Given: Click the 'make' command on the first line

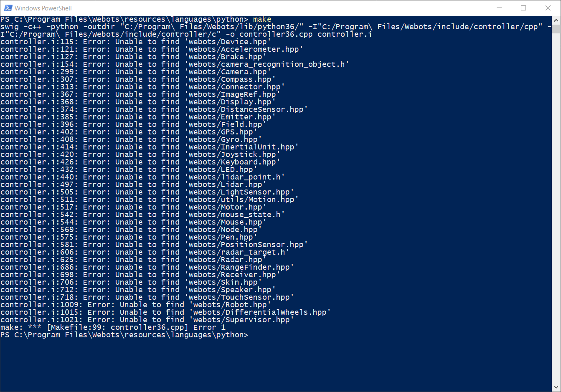Looking at the screenshot, I should tap(262, 19).
